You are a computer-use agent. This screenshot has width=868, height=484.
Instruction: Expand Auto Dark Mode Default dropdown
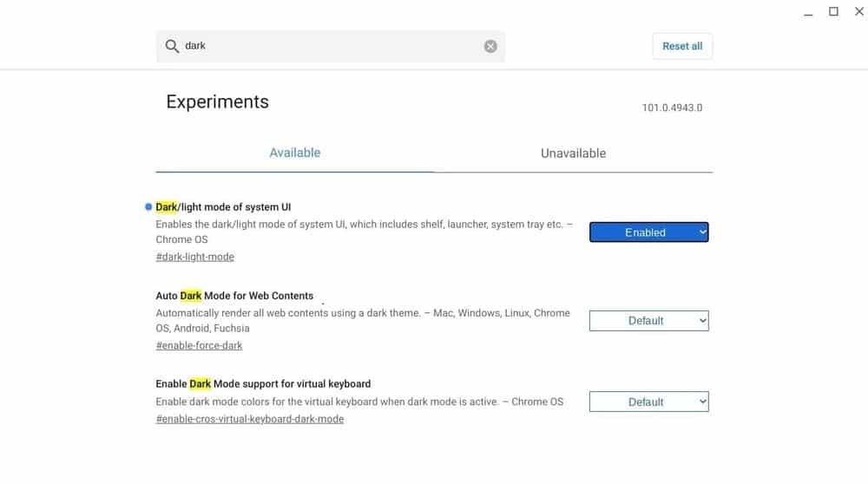click(648, 321)
